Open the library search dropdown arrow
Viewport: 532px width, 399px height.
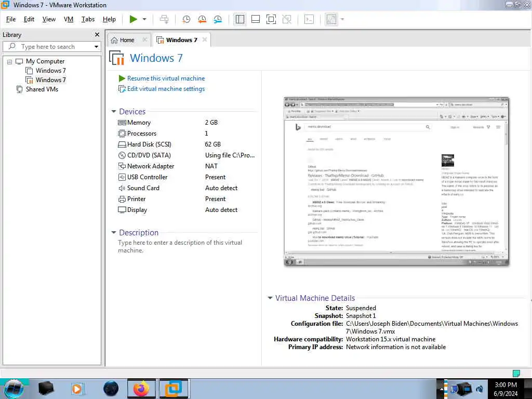point(96,46)
